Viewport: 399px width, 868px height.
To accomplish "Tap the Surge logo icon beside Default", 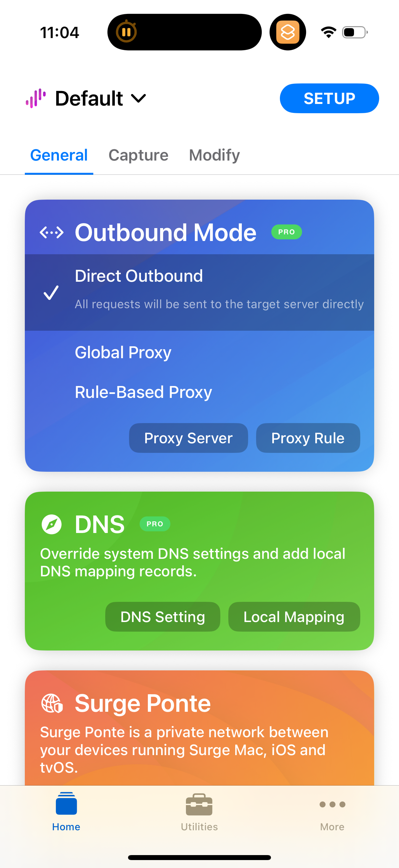I will point(36,98).
